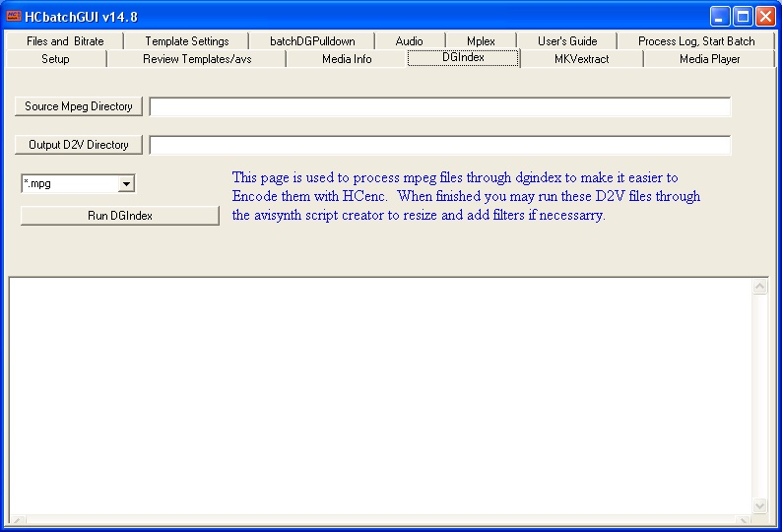Screen dimensions: 782x532
Task: Select the DGIndex tab
Action: (x=463, y=57)
